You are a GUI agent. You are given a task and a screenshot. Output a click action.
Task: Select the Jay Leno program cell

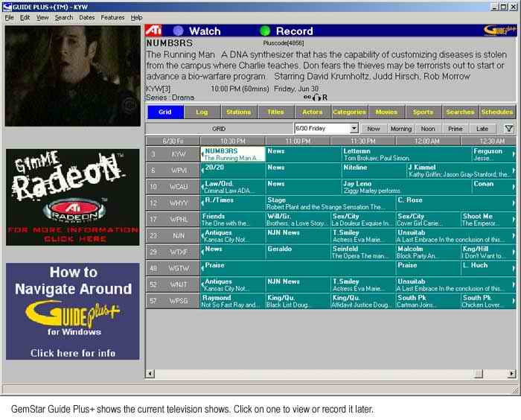tap(406, 187)
